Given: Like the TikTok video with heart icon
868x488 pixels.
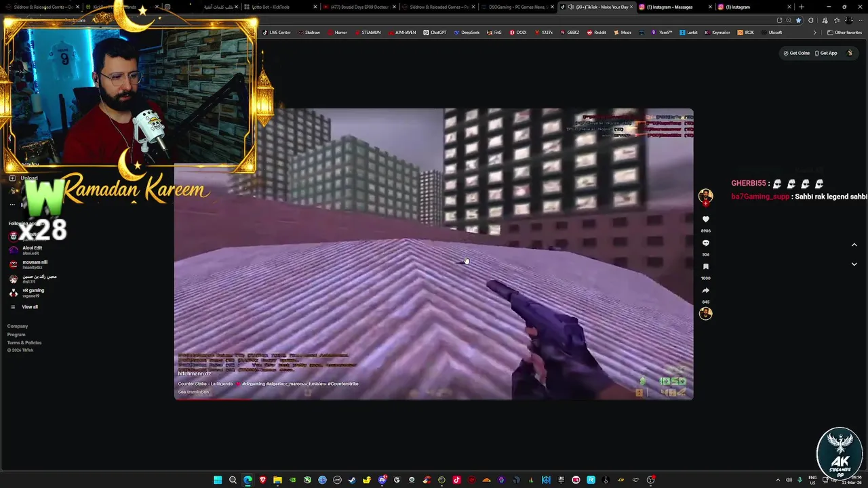Looking at the screenshot, I should coord(705,219).
